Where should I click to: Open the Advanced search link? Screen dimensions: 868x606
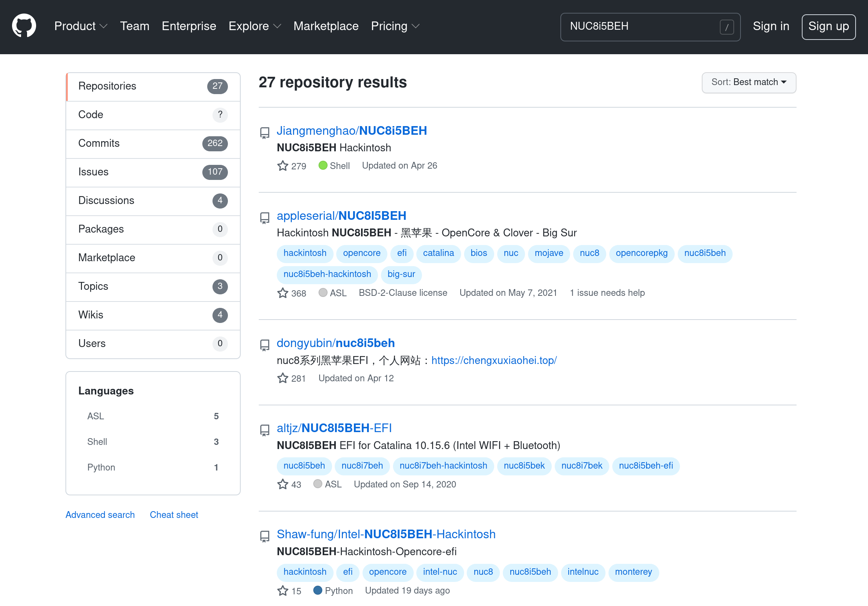pos(100,515)
